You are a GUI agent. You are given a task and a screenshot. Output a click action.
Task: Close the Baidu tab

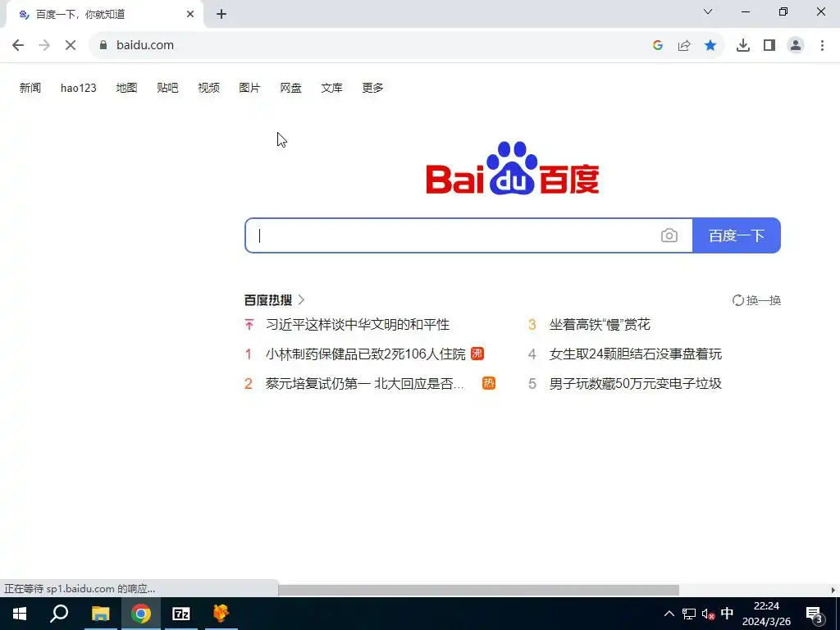pyautogui.click(x=190, y=14)
